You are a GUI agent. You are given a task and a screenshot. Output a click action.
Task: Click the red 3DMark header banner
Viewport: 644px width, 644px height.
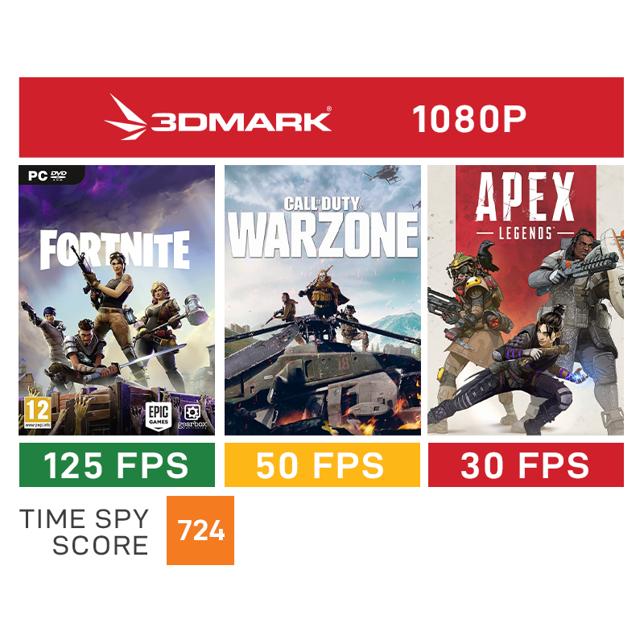[321, 118]
